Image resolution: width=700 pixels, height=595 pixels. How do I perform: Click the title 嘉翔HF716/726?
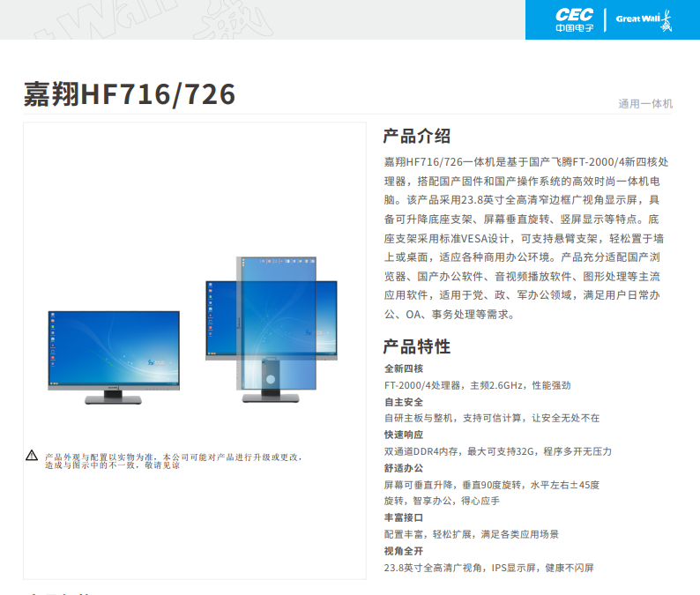130,94
